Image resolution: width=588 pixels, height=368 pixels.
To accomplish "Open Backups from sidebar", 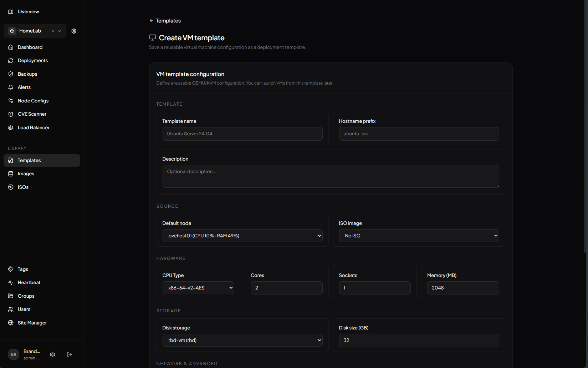I will 27,74.
